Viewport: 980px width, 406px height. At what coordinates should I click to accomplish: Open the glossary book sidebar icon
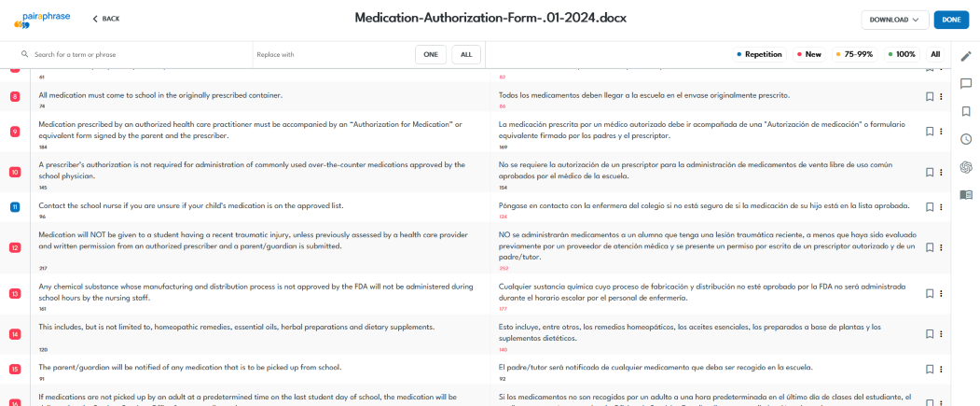(x=966, y=194)
